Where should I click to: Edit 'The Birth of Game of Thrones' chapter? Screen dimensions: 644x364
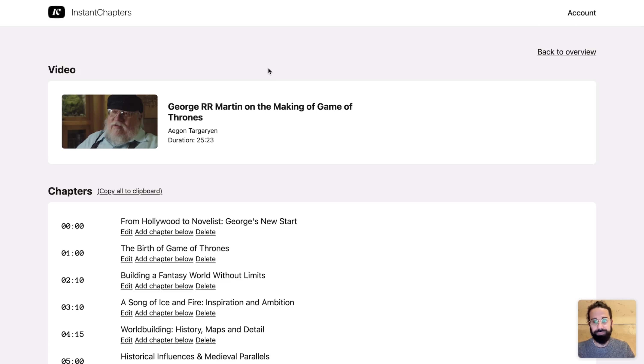127,259
